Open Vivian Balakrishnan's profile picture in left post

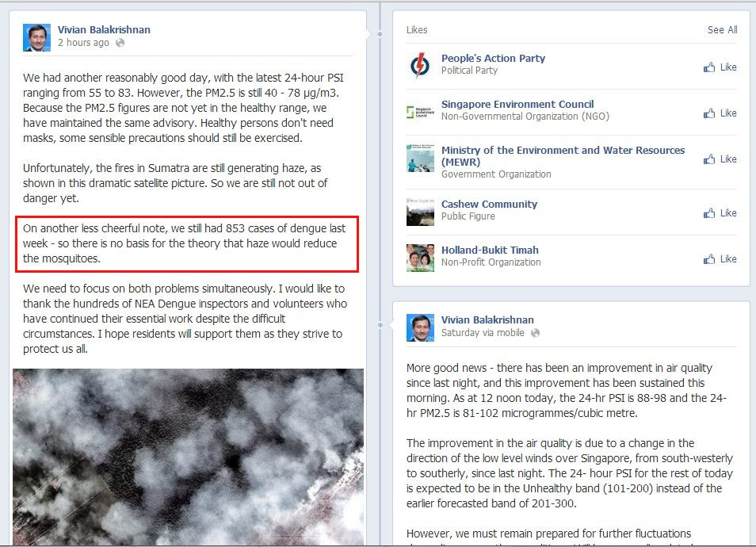click(36, 37)
